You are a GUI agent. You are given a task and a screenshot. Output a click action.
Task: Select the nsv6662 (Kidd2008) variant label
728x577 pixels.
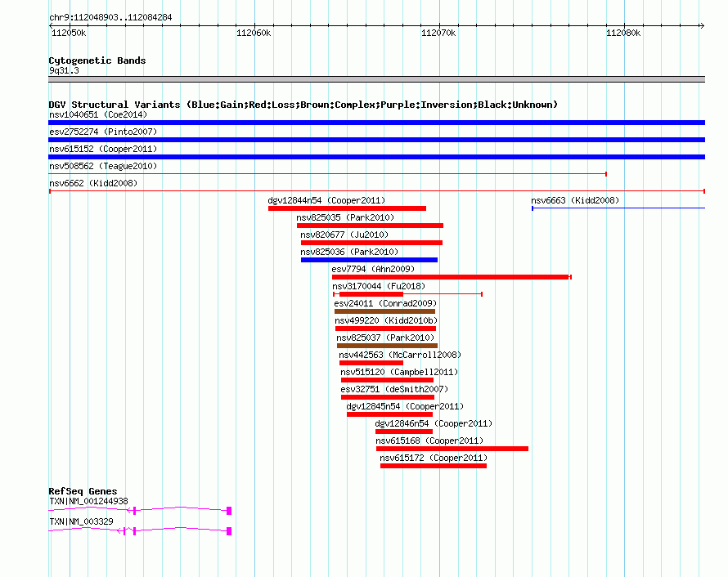(x=93, y=183)
